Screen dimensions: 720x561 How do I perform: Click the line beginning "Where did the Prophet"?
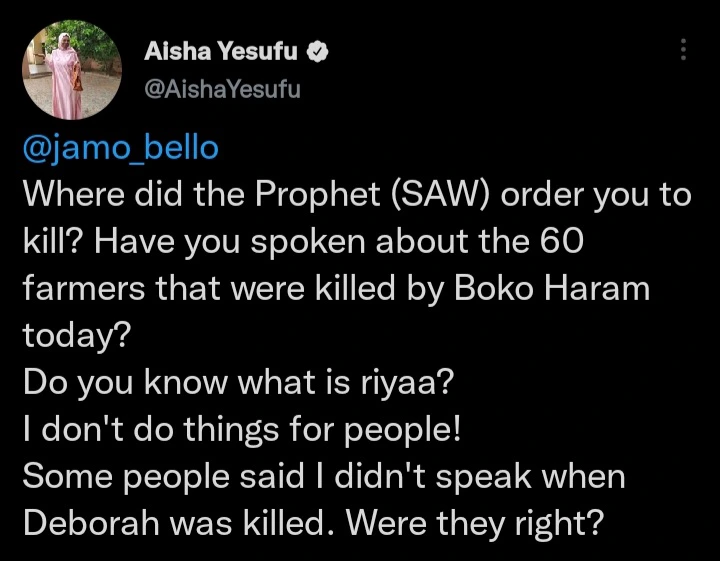pyautogui.click(x=356, y=194)
